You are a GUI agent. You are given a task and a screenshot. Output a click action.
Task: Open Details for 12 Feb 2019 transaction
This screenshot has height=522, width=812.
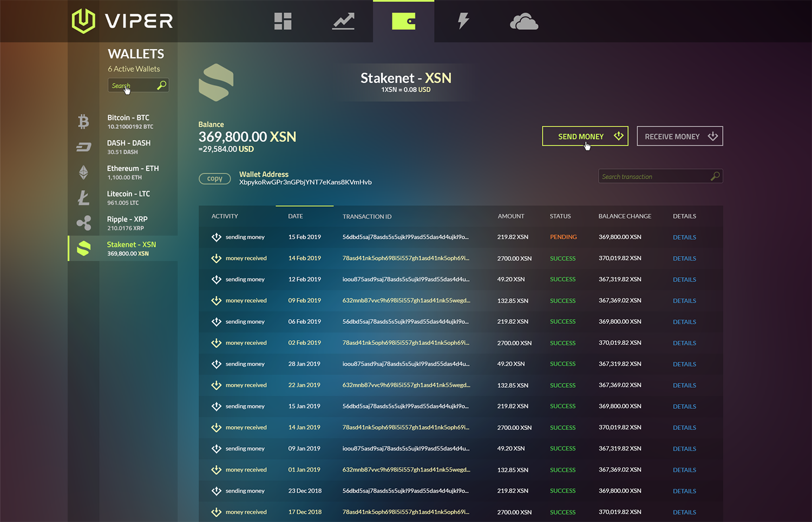click(x=684, y=279)
